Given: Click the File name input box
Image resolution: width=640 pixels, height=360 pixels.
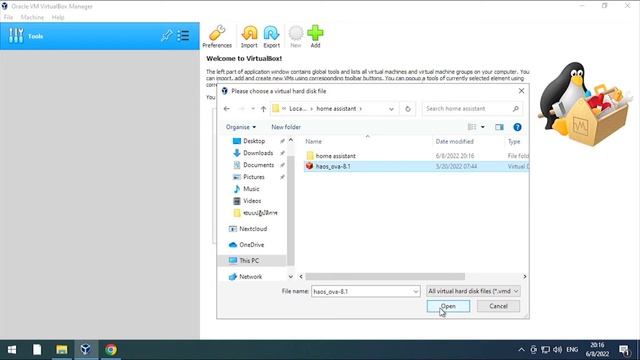Looking at the screenshot, I should coord(362,291).
